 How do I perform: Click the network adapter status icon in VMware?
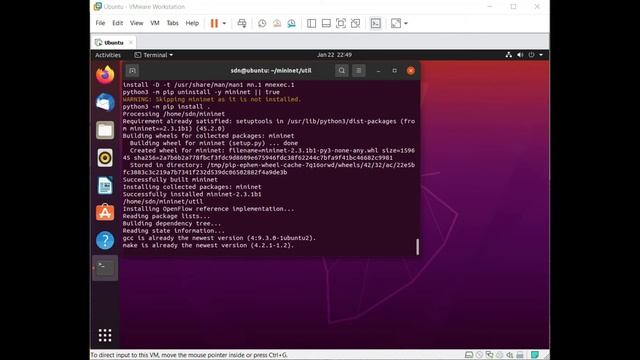(x=489, y=355)
